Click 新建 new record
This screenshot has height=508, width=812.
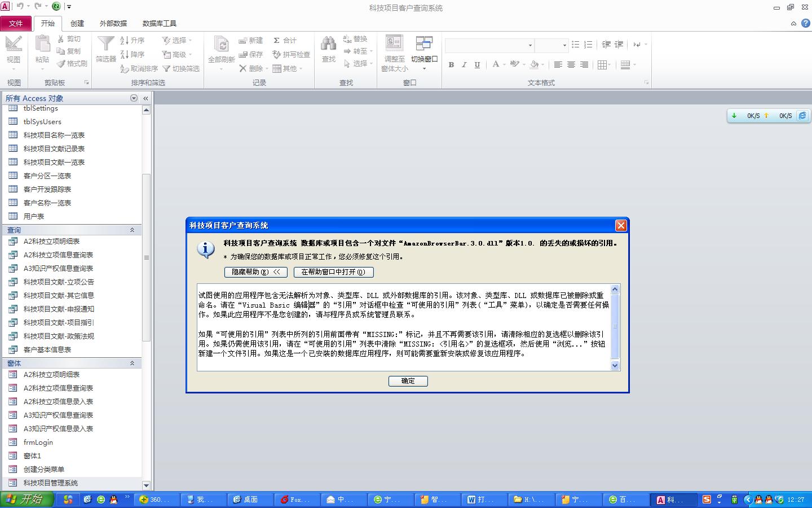tap(251, 40)
